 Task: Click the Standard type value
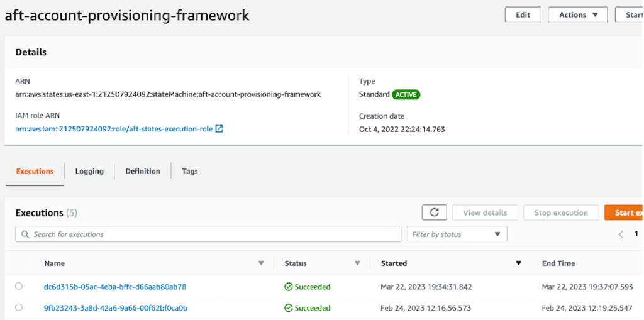(x=374, y=94)
